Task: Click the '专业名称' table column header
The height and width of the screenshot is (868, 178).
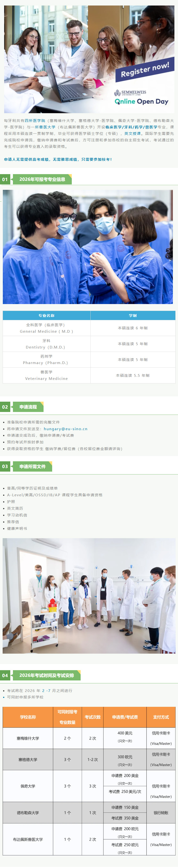Action: pyautogui.click(x=46, y=315)
